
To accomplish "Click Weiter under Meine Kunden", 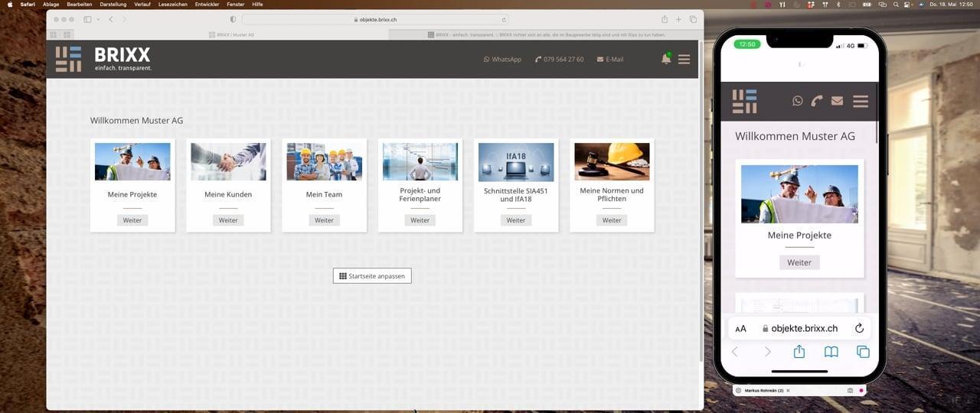I will 228,220.
